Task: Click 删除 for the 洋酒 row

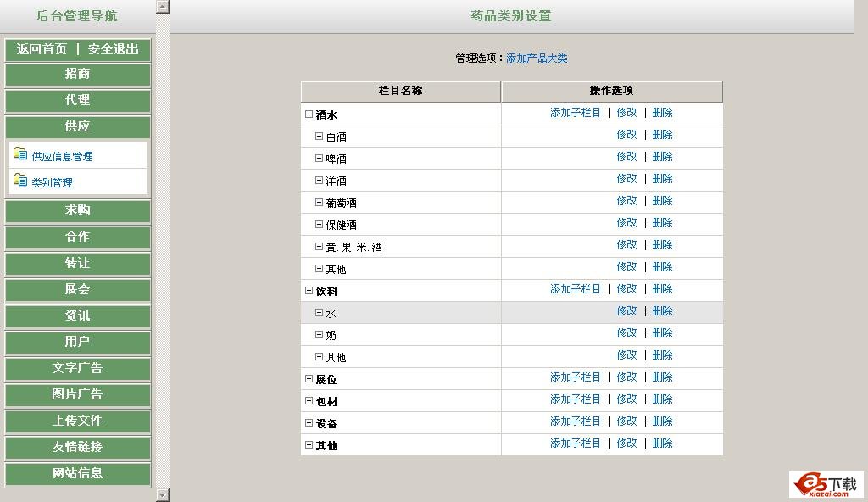Action: coord(662,179)
